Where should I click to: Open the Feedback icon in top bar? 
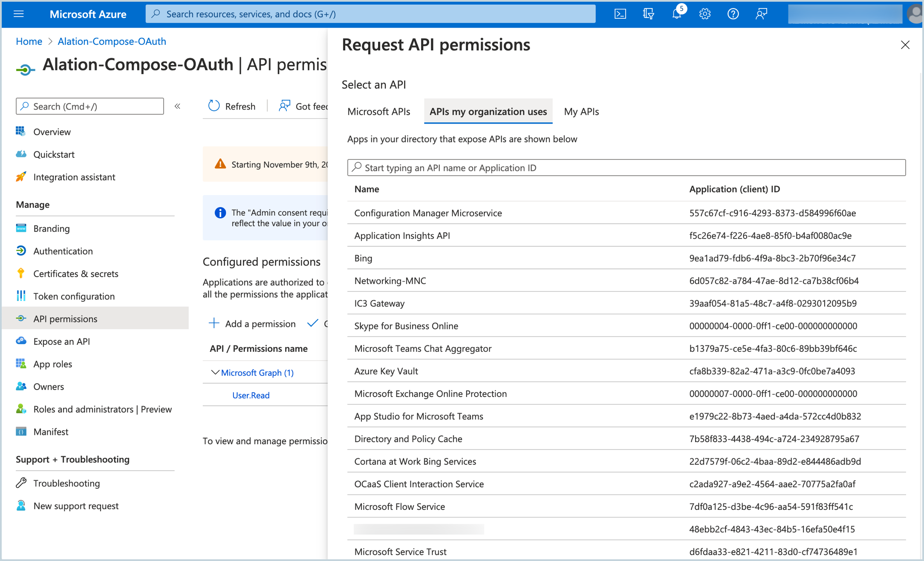click(761, 14)
